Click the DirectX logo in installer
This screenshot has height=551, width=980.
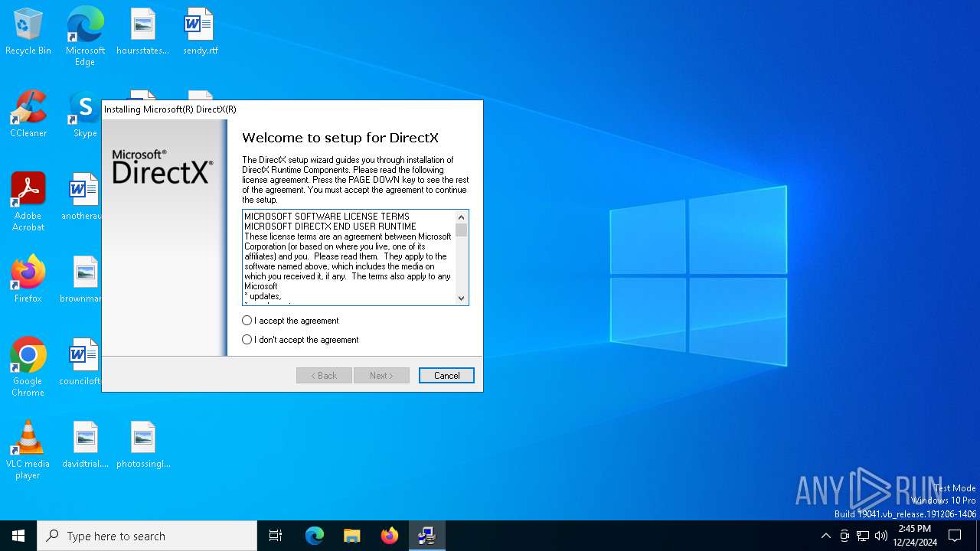(162, 166)
